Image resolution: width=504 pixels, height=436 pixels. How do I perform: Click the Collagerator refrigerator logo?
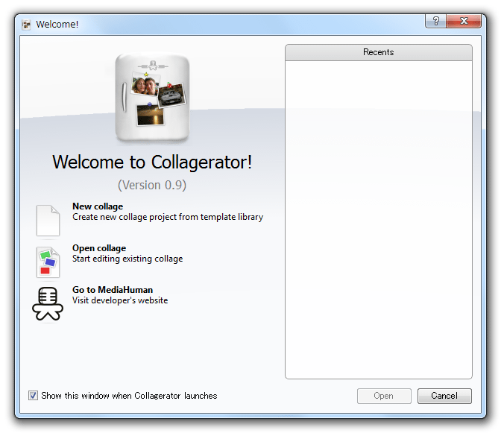pyautogui.click(x=152, y=98)
